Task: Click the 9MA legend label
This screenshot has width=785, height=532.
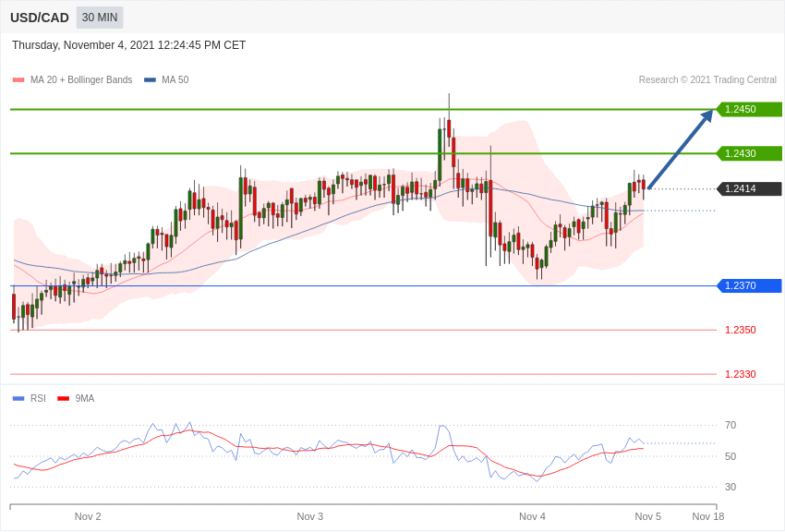Action: pos(85,398)
